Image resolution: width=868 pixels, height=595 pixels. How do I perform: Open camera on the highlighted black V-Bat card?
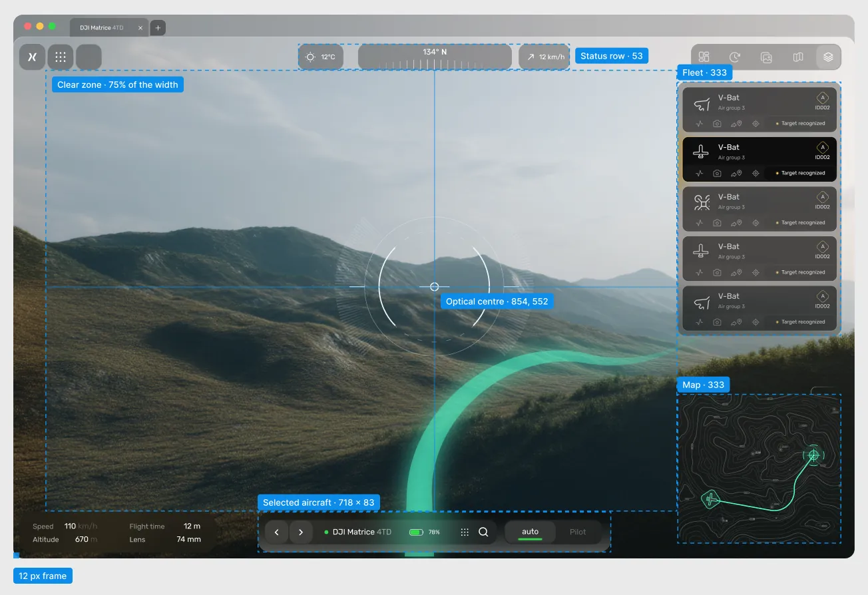[717, 173]
